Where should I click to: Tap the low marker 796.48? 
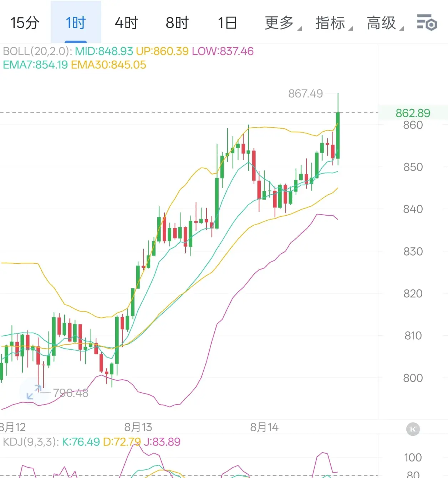[x=71, y=393]
